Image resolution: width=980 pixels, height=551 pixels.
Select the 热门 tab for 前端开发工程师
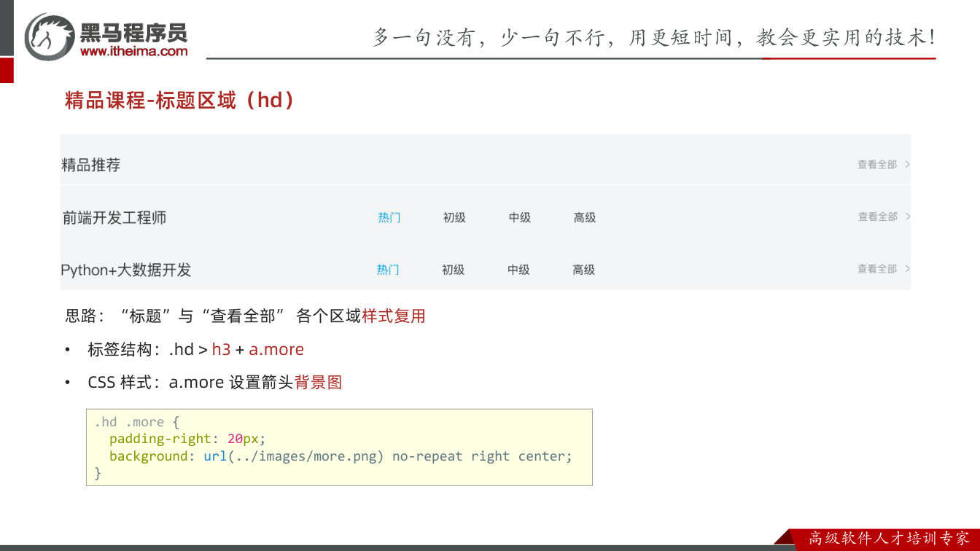point(389,217)
